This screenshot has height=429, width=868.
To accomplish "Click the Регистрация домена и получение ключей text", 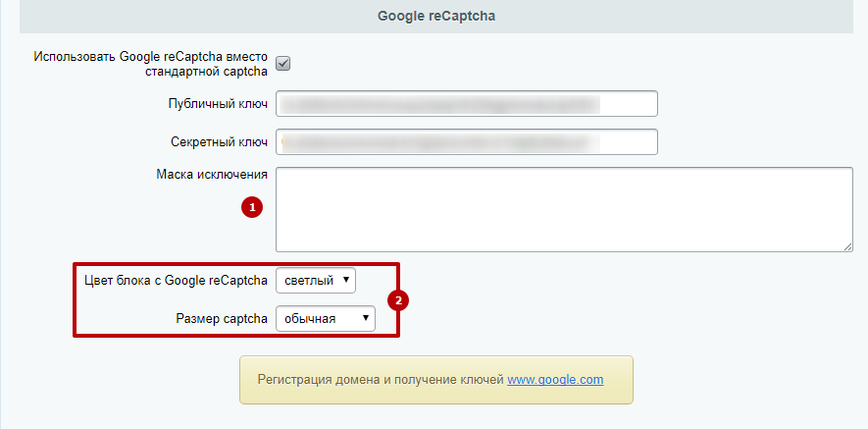I will point(381,380).
